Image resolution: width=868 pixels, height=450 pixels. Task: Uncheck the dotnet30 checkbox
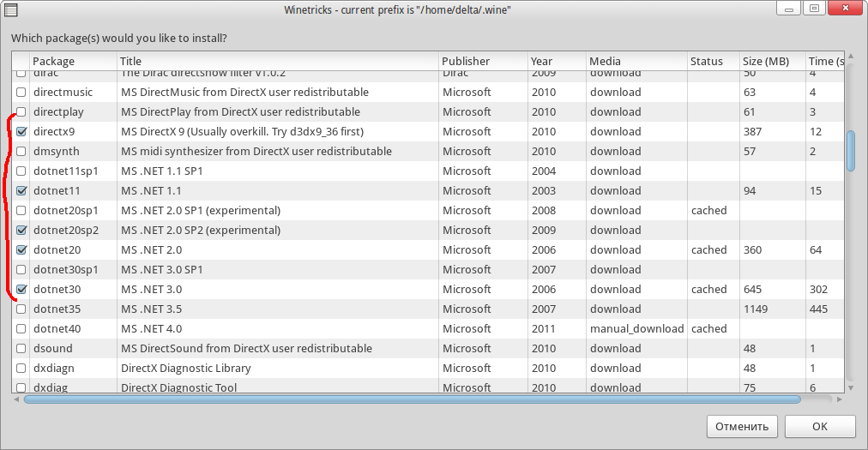pyautogui.click(x=21, y=289)
